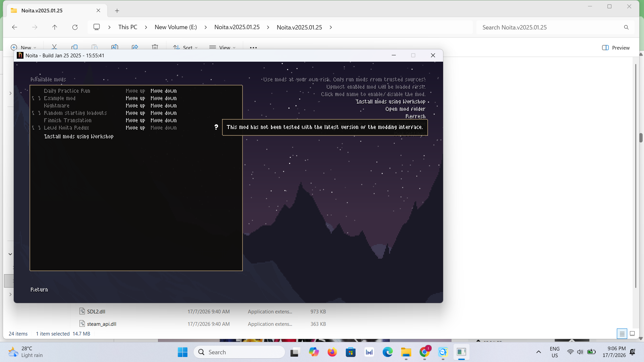Click Install mods using Workshop under mod list

79,136
